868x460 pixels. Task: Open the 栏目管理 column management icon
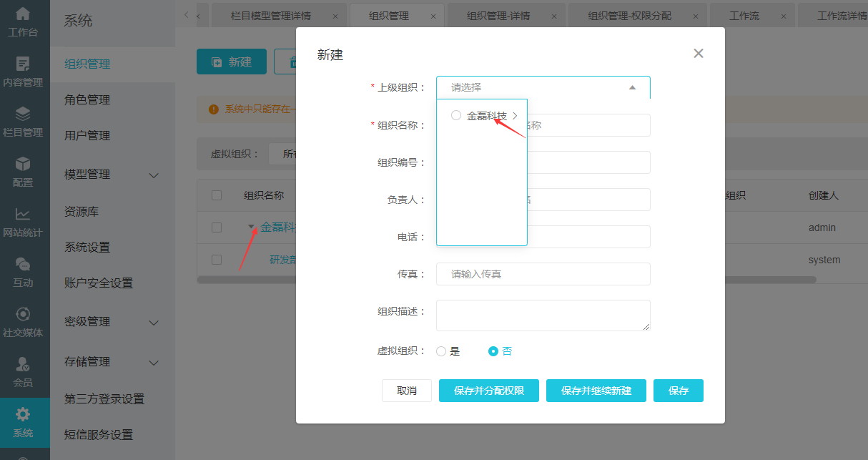pos(23,114)
